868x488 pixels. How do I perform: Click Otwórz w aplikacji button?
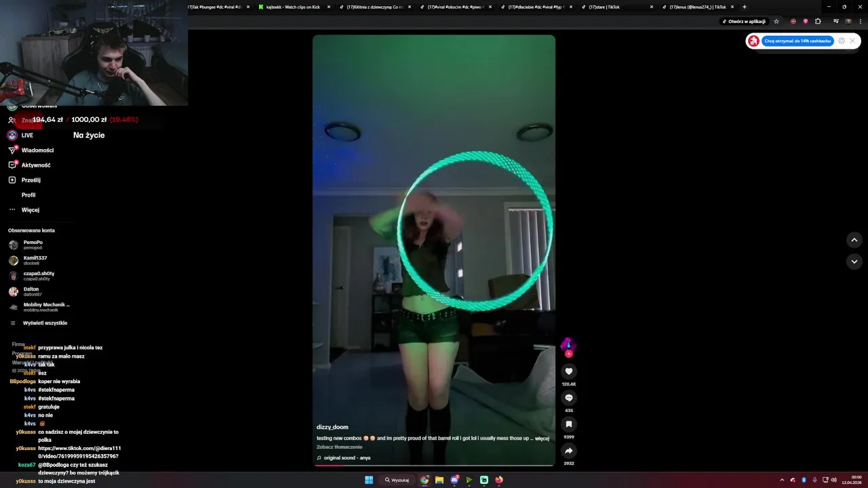click(x=744, y=21)
